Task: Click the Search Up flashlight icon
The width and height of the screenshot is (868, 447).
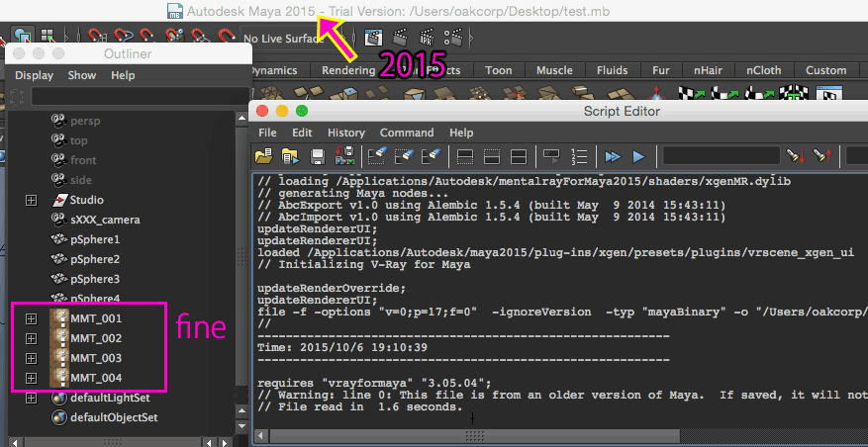Action: (x=821, y=156)
